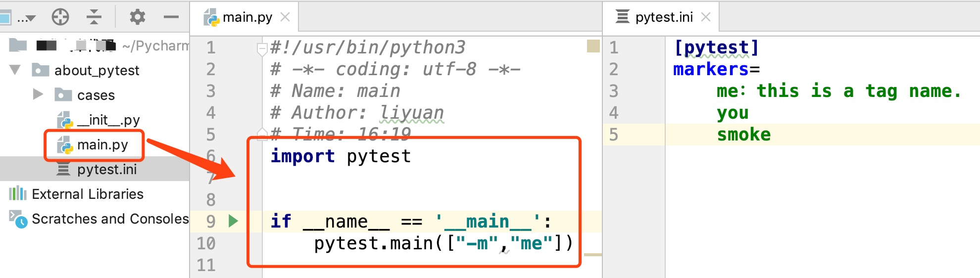Switch to the main.py editor tab
This screenshot has width=980, height=278.
click(x=246, y=17)
